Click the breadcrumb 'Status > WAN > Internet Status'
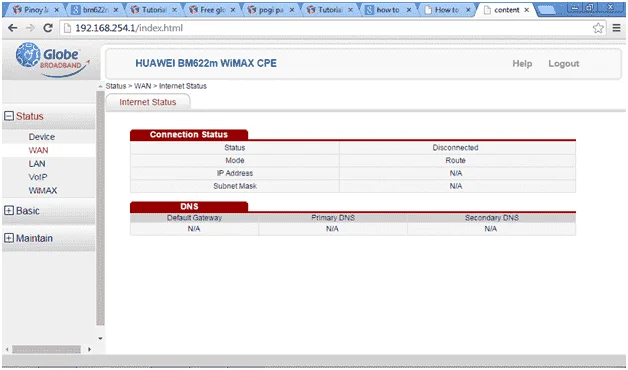This screenshot has height=370, width=628. coord(156,86)
